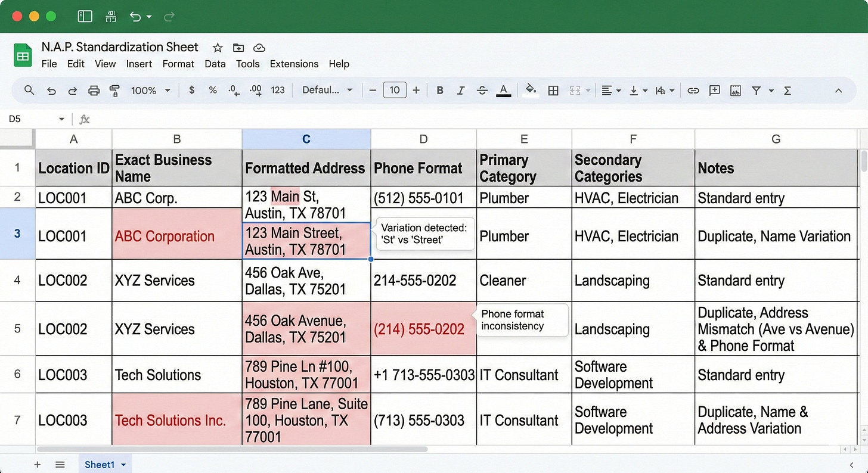Open the Data menu
Viewport: 868px width, 473px height.
(215, 64)
